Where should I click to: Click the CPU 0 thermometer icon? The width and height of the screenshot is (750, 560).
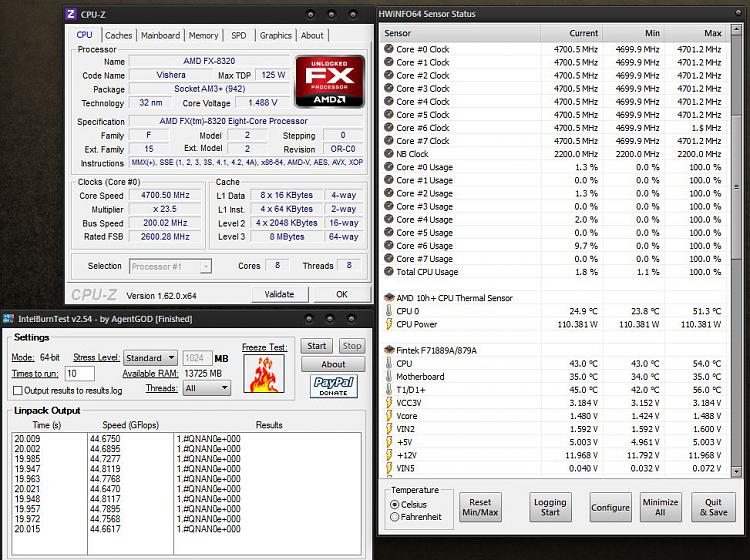click(x=389, y=311)
